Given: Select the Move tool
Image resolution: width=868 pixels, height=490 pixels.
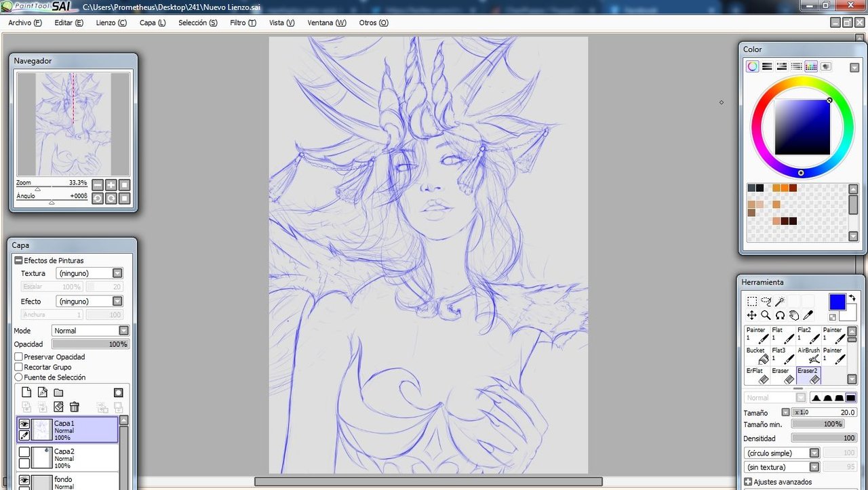Looking at the screenshot, I should click(752, 315).
